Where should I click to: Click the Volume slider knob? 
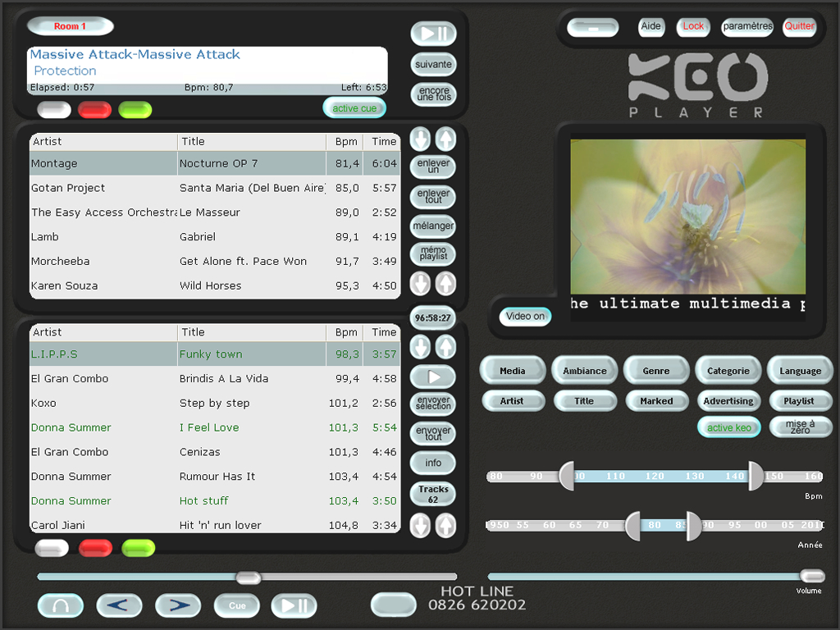tap(813, 577)
